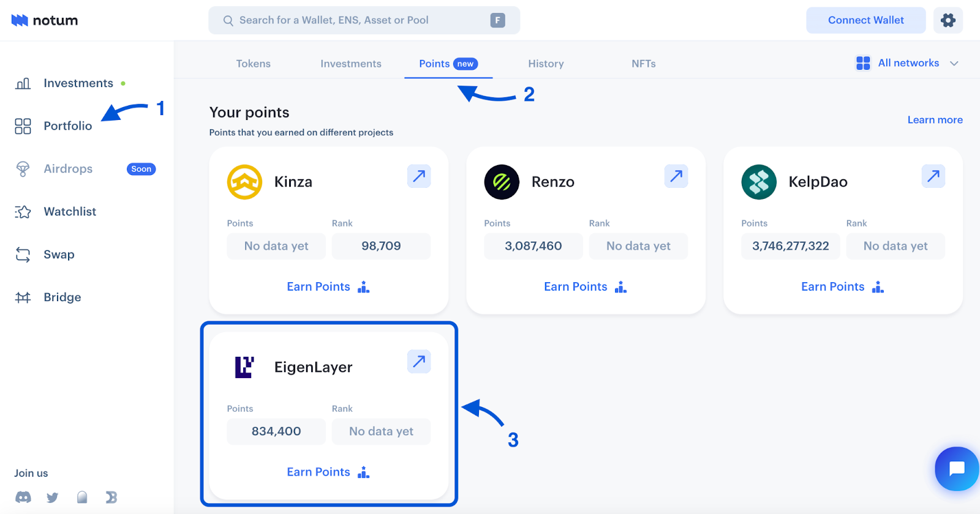The image size is (980, 514).
Task: Open the Discord icon under Join us
Action: (23, 497)
